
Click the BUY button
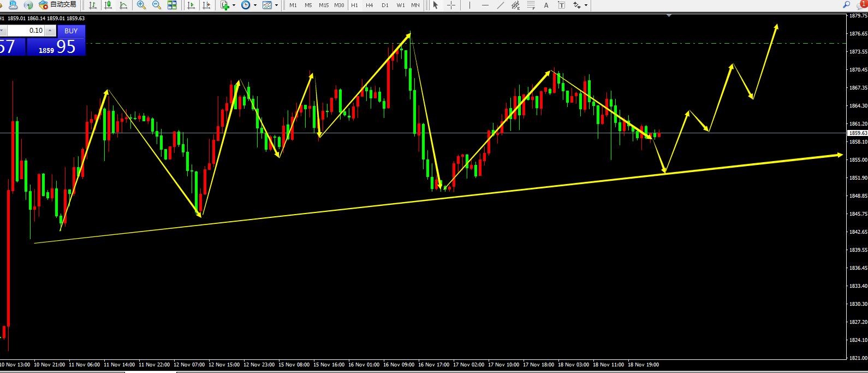(x=71, y=31)
